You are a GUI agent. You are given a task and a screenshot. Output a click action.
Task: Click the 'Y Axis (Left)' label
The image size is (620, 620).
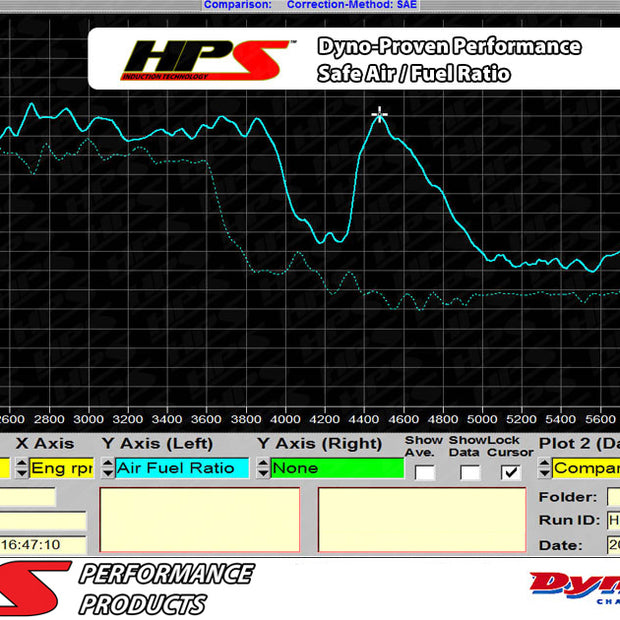point(158,444)
